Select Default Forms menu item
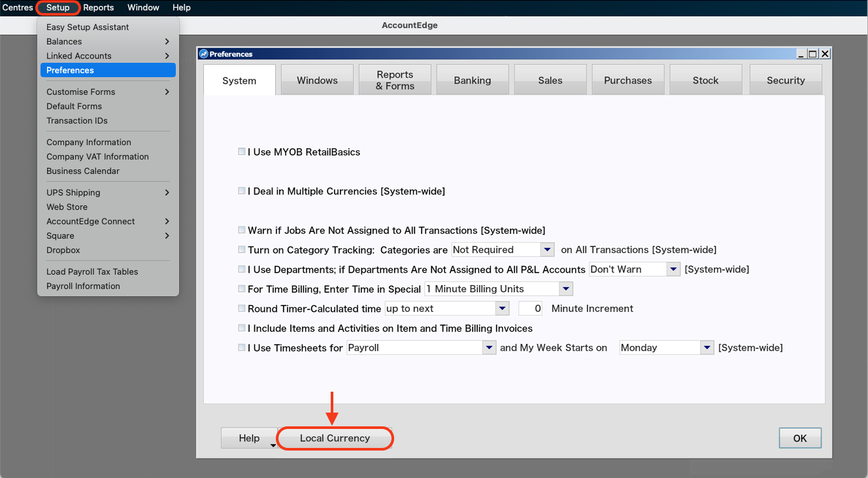868x478 pixels. [108, 106]
